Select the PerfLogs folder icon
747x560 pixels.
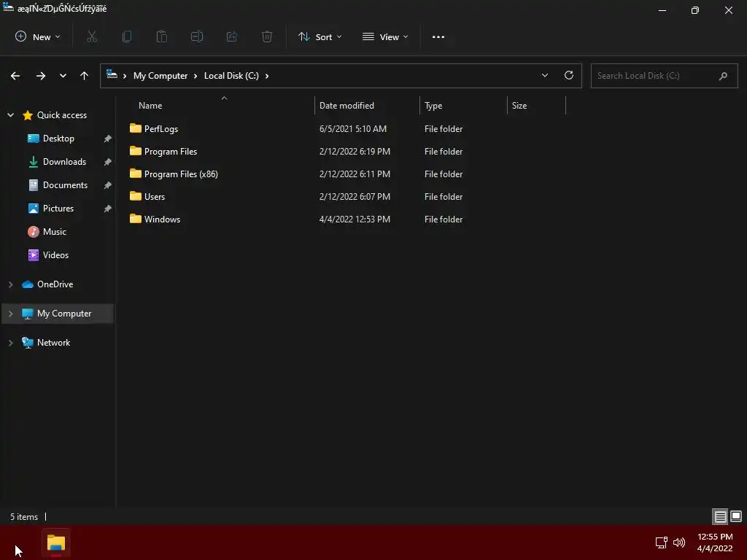136,128
